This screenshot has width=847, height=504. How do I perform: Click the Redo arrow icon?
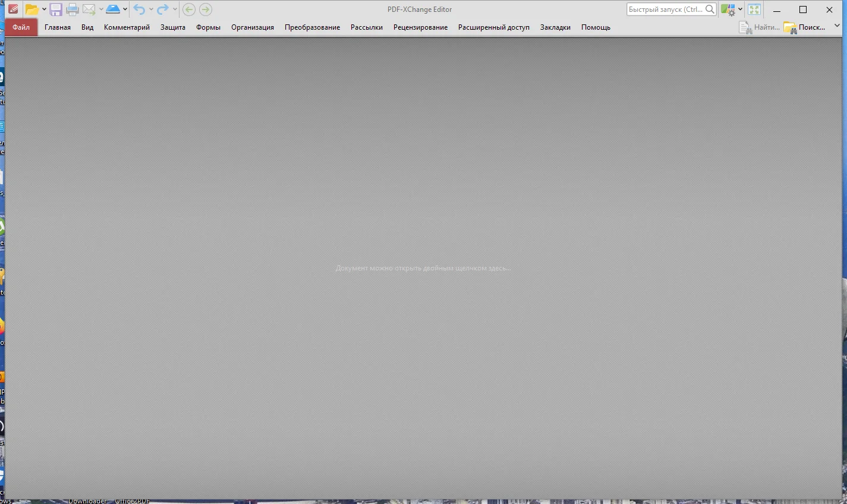point(163,10)
